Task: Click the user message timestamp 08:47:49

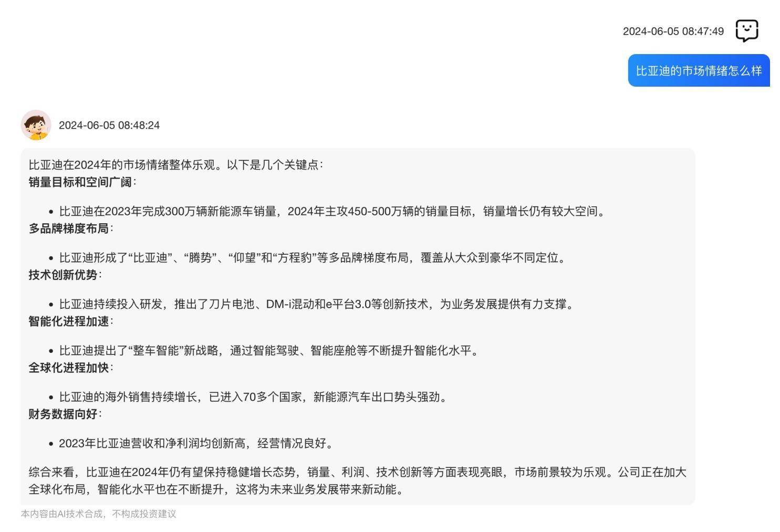Action: (673, 32)
